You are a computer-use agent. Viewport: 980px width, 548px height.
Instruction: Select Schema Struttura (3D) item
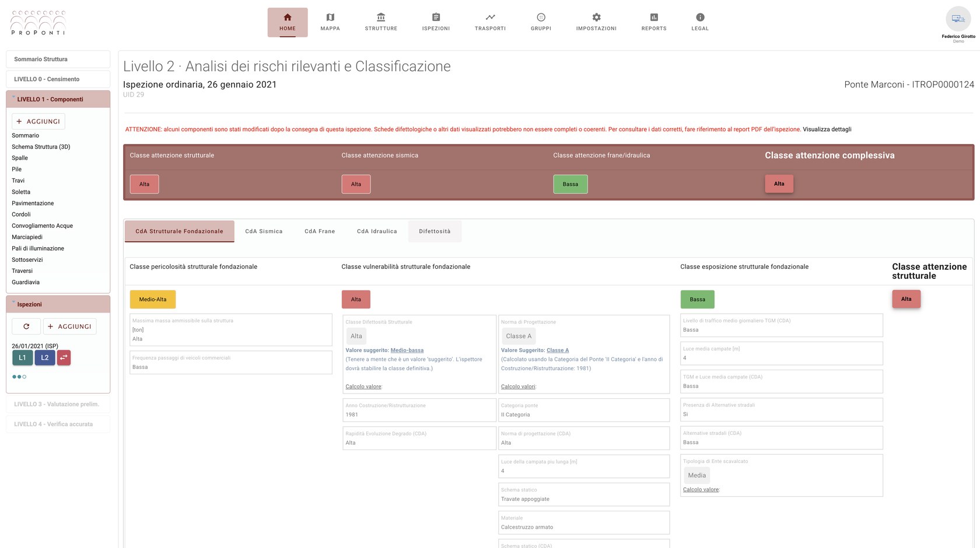tap(41, 147)
